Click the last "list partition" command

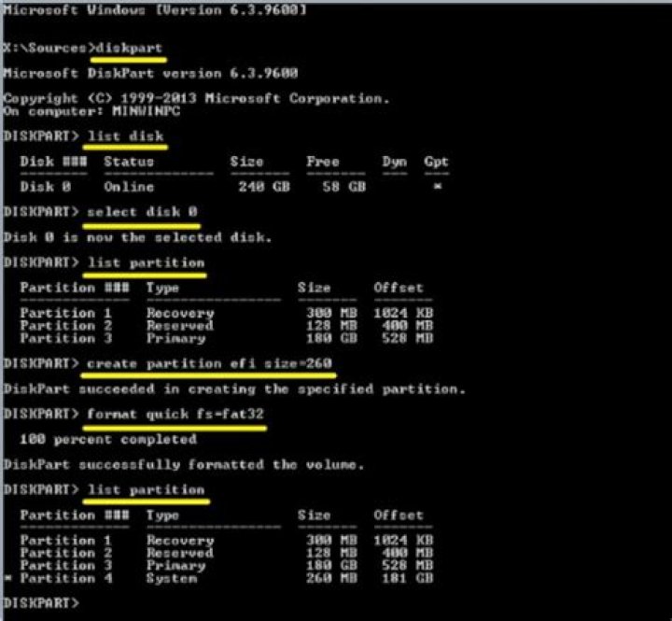point(147,489)
